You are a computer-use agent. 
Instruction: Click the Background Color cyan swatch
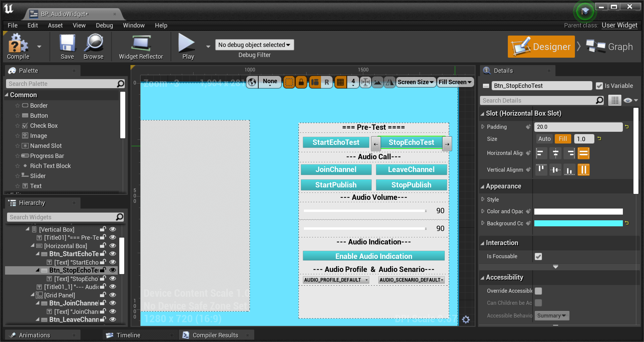click(x=578, y=223)
